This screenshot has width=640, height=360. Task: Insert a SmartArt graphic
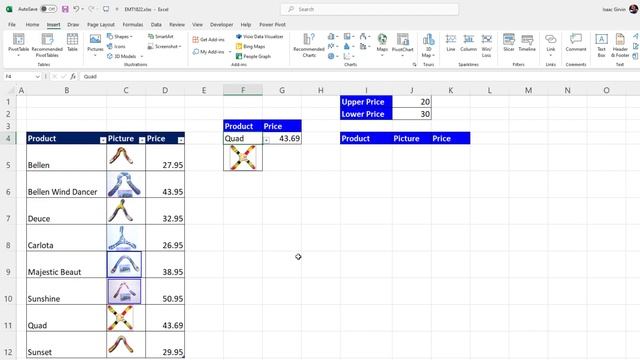[161, 36]
